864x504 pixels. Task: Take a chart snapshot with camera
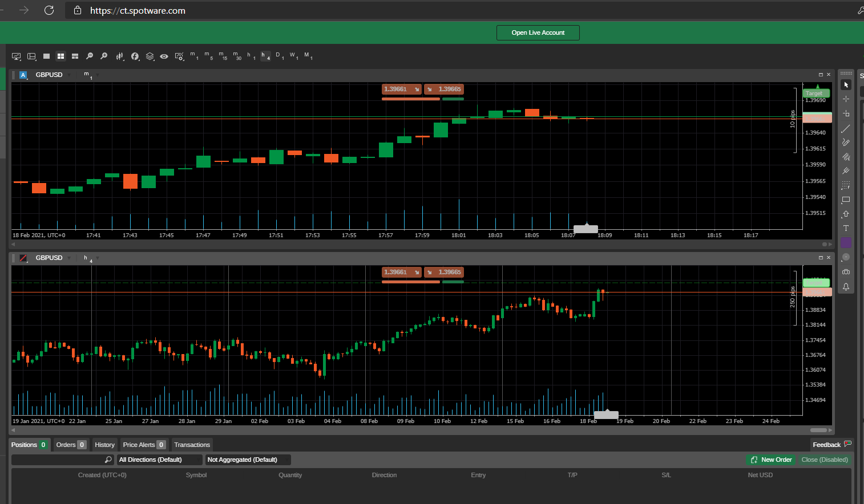click(x=846, y=272)
